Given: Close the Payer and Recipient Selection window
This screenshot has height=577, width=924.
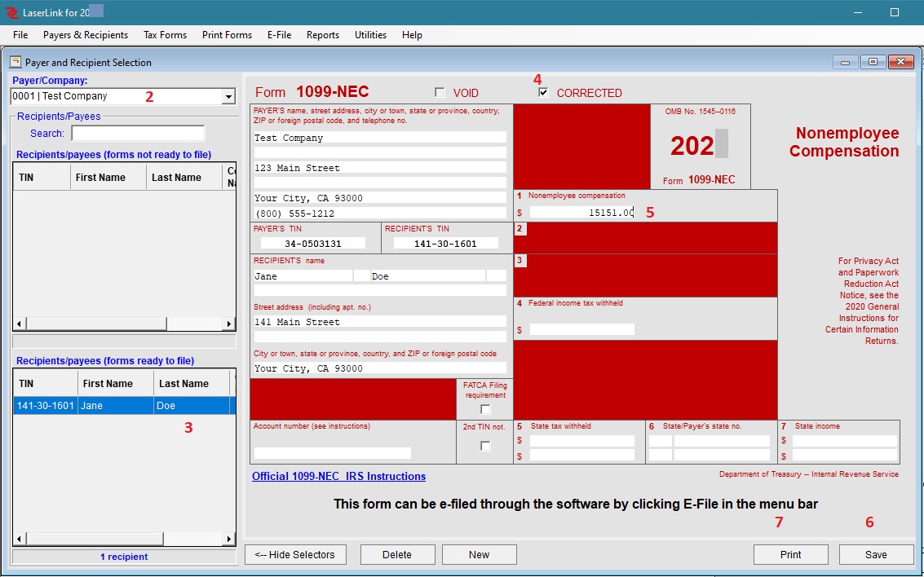Looking at the screenshot, I should pos(901,62).
